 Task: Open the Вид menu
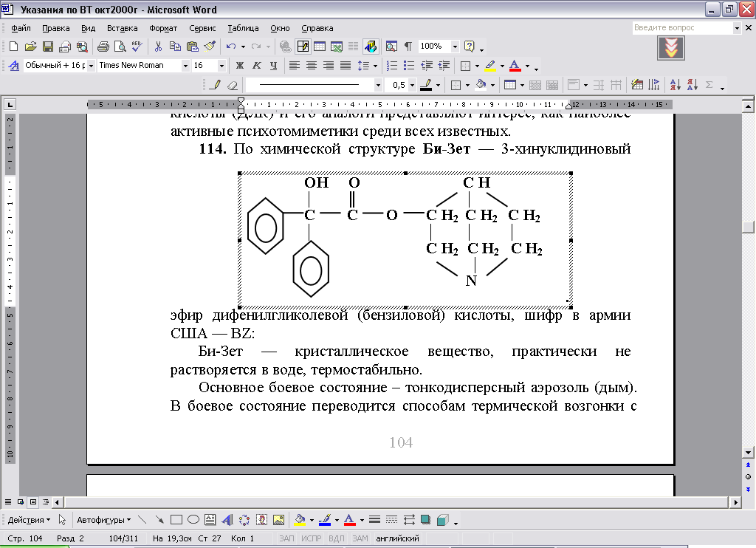(x=88, y=28)
